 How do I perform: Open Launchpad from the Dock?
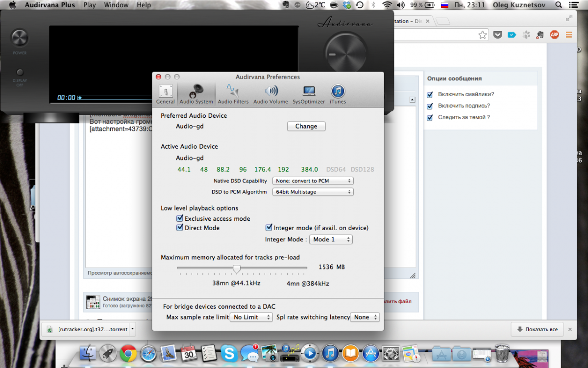[x=108, y=353]
